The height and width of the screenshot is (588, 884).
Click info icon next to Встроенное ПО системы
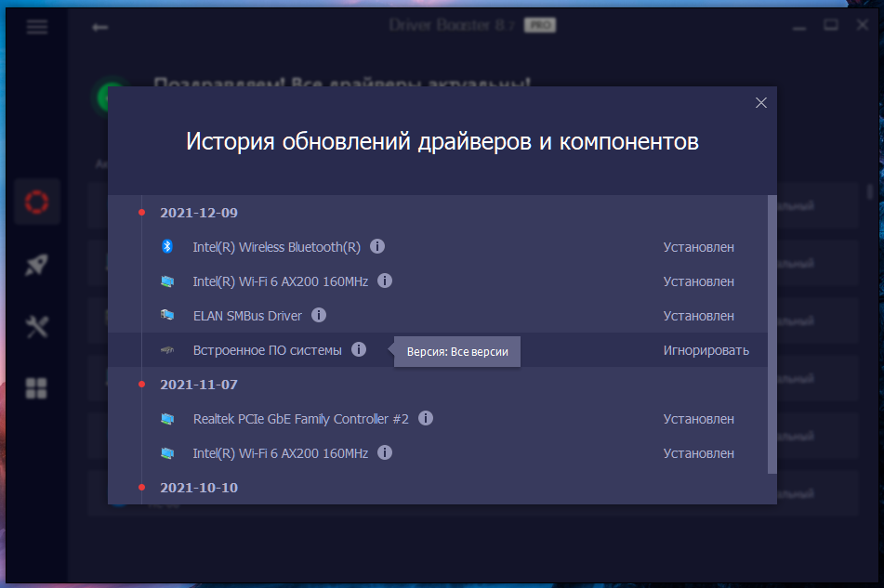[x=359, y=349]
